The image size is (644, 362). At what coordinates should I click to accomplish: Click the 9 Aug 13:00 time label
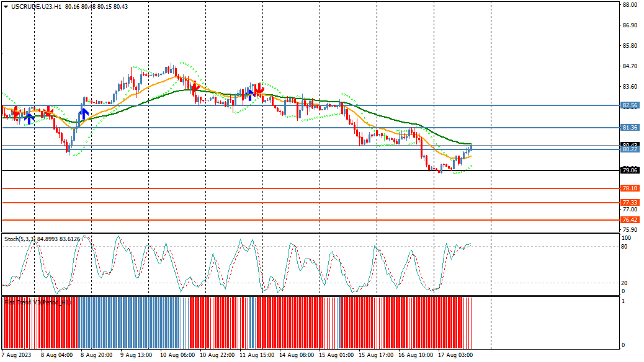click(136, 355)
